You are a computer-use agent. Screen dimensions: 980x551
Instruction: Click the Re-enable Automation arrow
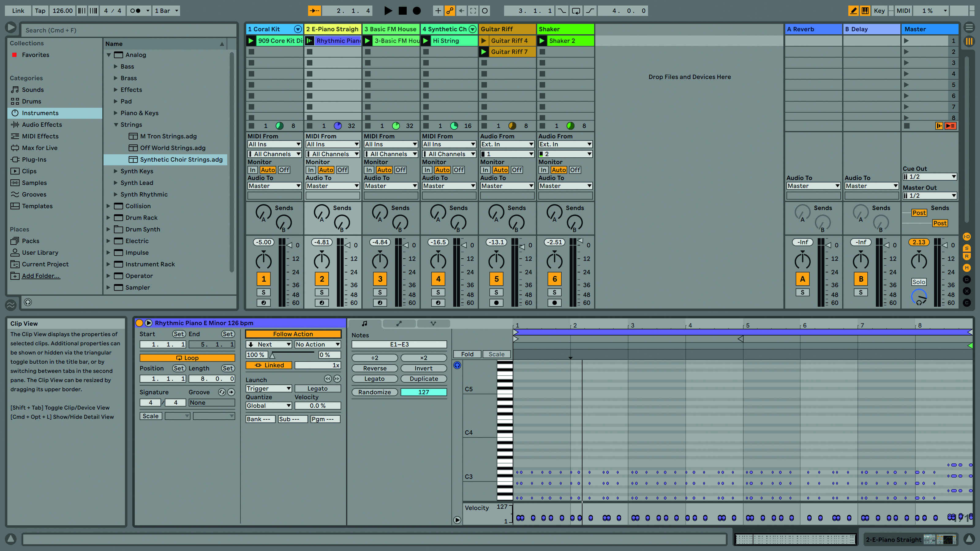click(x=461, y=11)
